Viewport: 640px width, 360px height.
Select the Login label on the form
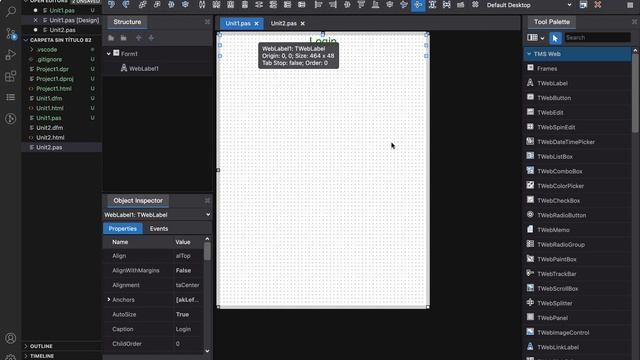pyautogui.click(x=323, y=40)
